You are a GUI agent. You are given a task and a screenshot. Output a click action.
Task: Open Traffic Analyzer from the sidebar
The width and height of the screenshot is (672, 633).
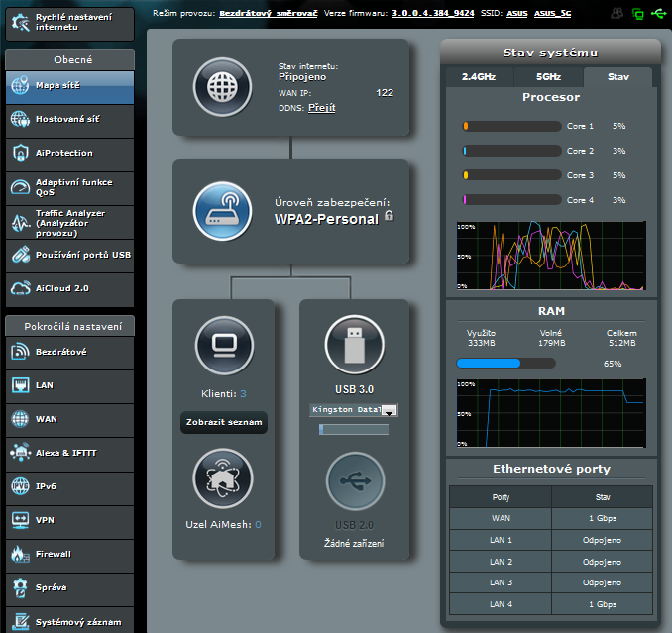(67, 220)
